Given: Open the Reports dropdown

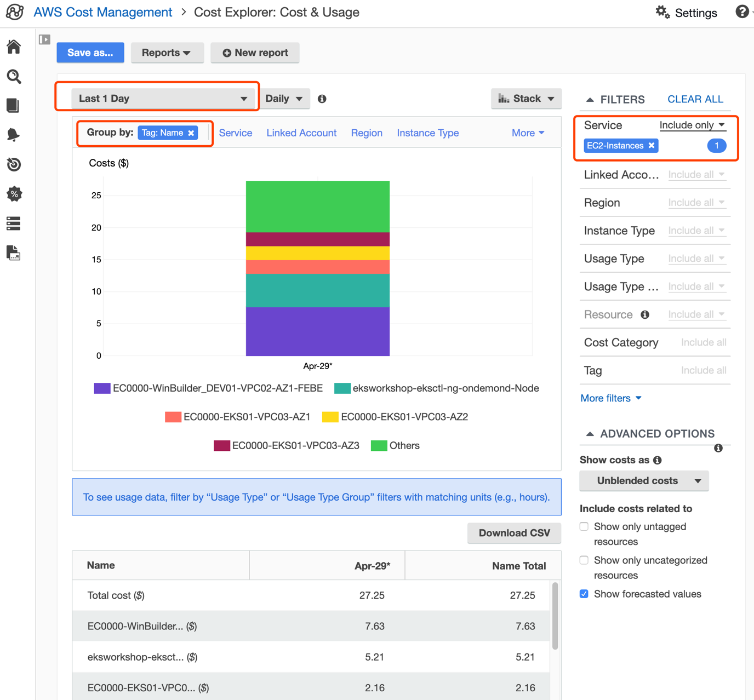Looking at the screenshot, I should (167, 53).
